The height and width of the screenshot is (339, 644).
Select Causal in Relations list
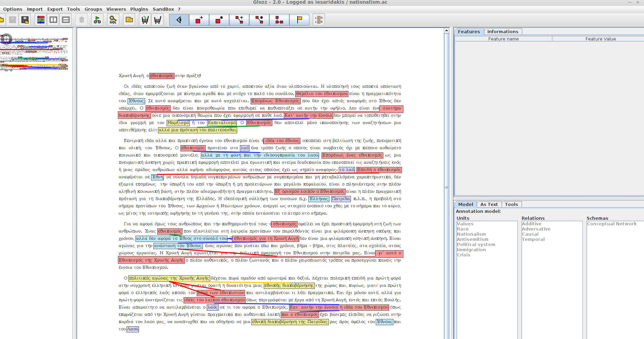[530, 234]
